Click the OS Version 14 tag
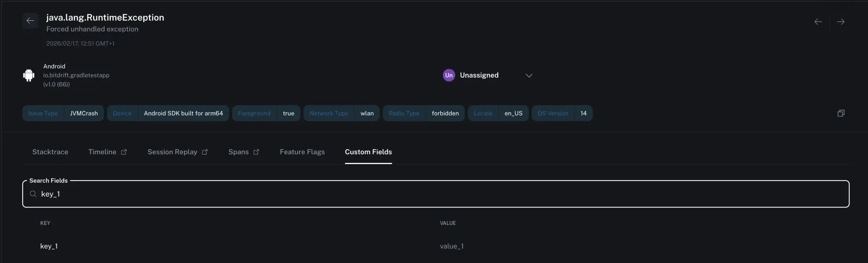This screenshot has height=263, width=868. [x=562, y=114]
